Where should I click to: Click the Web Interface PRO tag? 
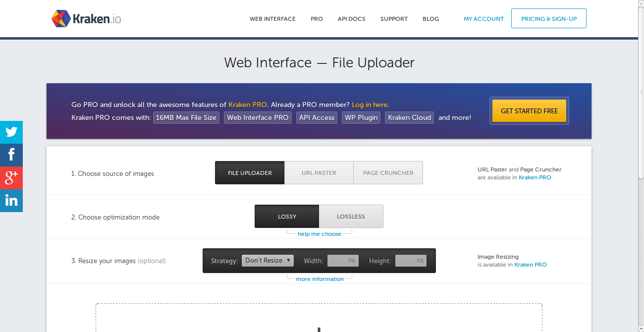(258, 117)
